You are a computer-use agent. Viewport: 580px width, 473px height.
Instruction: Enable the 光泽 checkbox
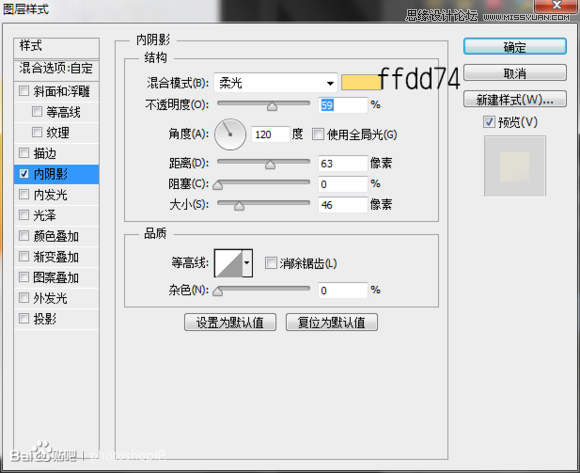24,215
